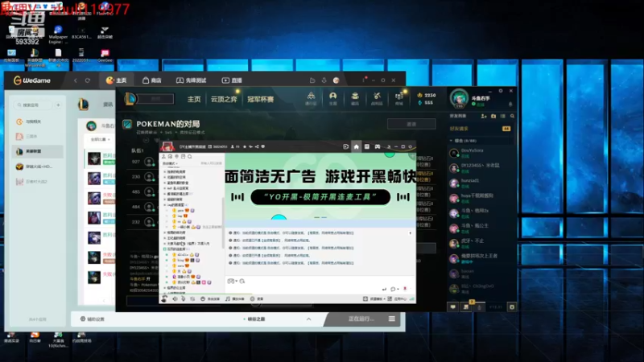Collapse the expanded channel with green square in YY

(165, 249)
